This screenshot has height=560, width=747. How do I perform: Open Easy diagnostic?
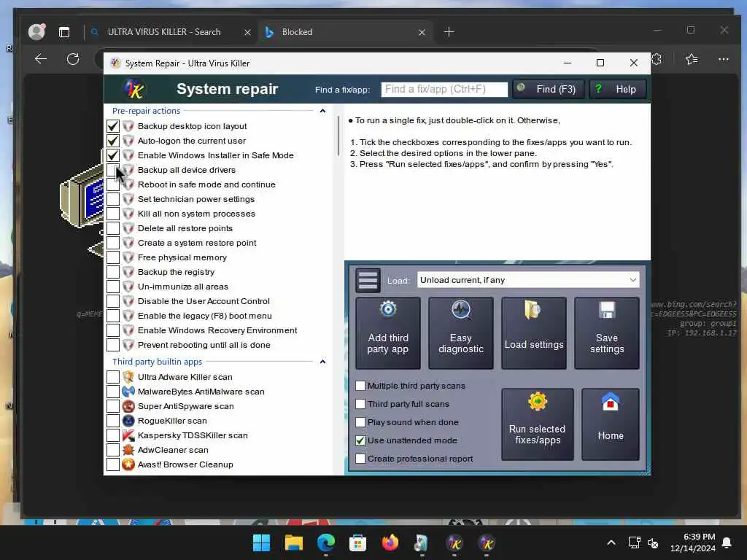point(461,332)
